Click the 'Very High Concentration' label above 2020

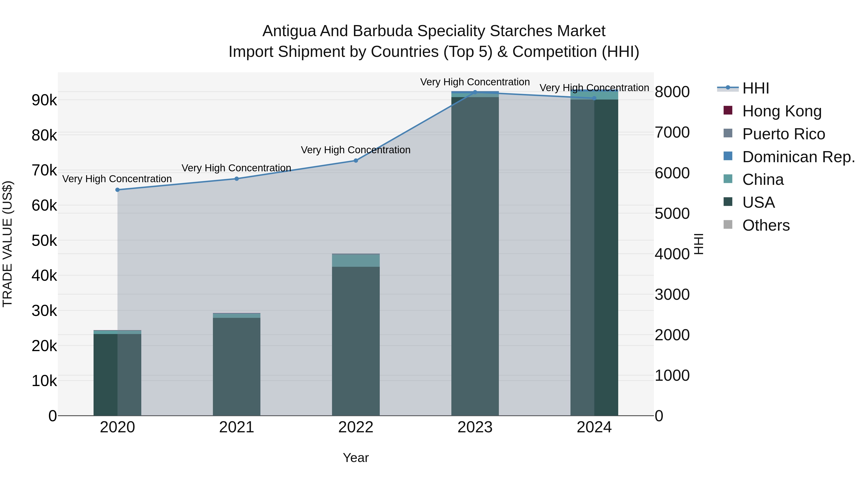tap(117, 179)
